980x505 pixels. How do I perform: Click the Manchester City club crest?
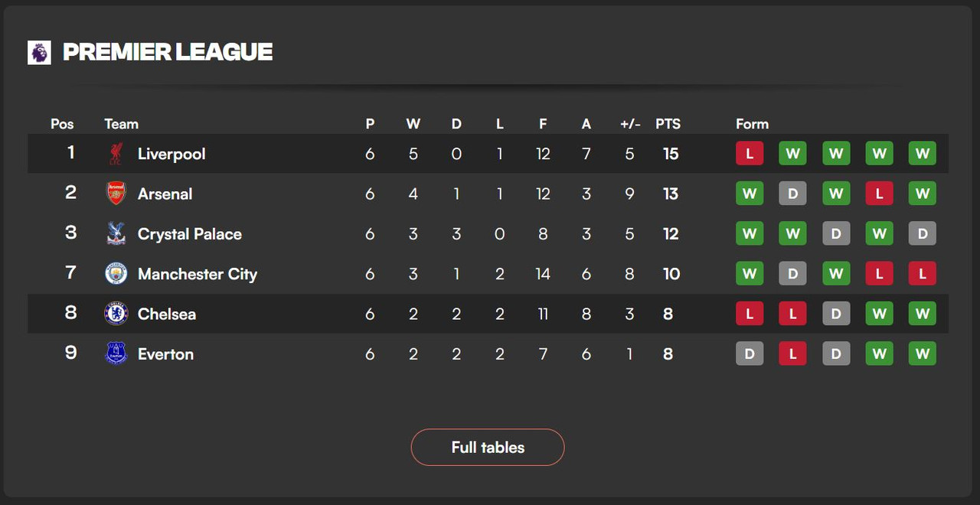click(116, 274)
